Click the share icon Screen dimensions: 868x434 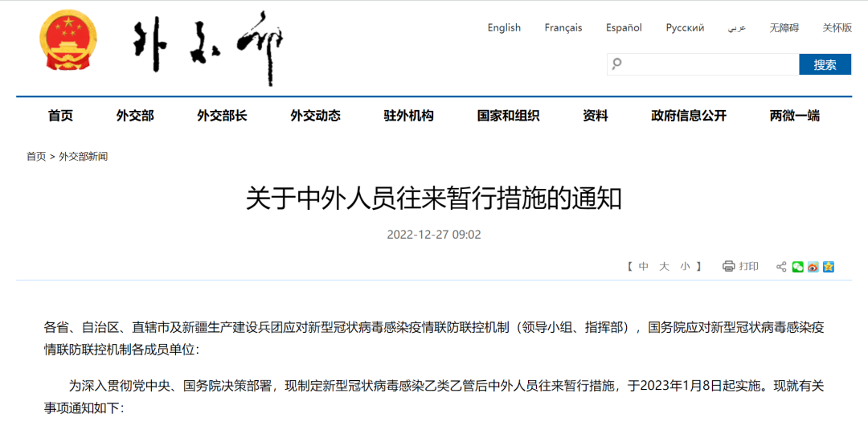tap(781, 267)
